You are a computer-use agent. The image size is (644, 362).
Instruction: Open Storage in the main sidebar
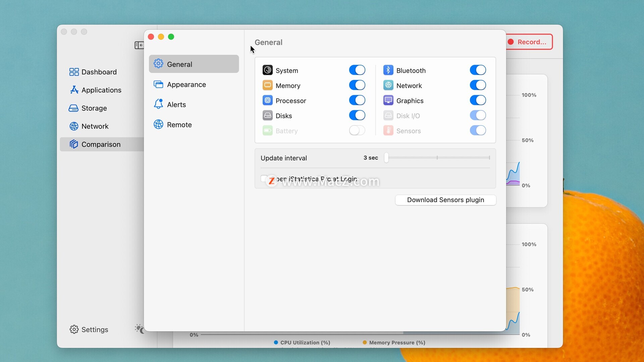[102, 108]
